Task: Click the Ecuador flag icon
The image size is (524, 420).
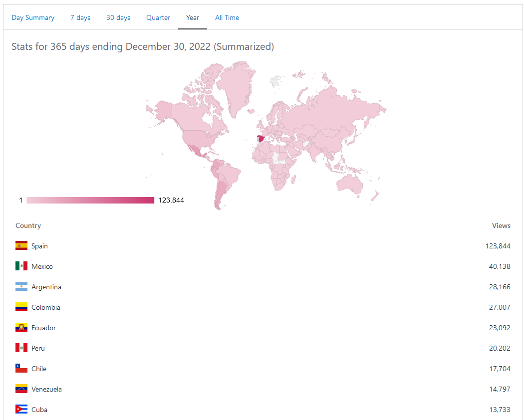Action: (21, 327)
